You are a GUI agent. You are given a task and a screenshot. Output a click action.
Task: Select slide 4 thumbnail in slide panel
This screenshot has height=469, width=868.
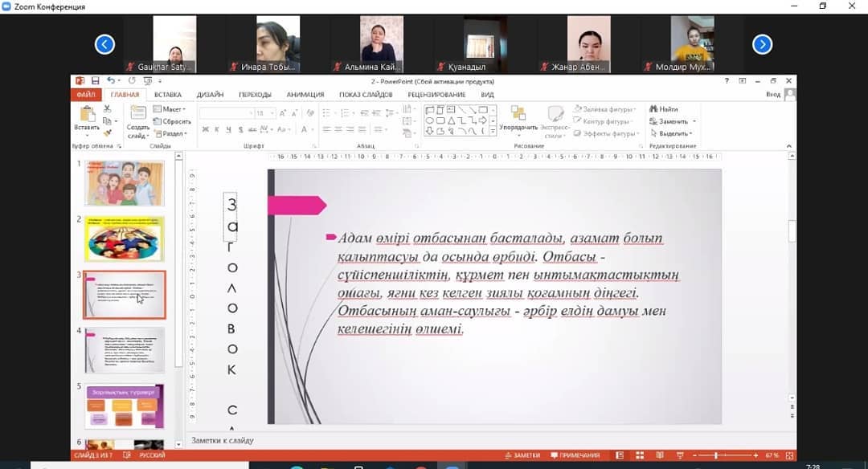click(x=125, y=349)
